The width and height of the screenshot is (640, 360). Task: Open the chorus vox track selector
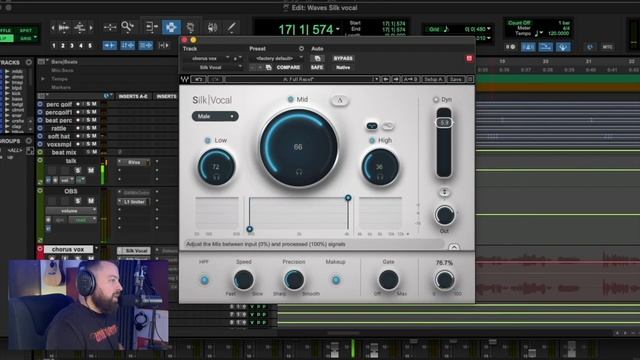tap(207, 58)
